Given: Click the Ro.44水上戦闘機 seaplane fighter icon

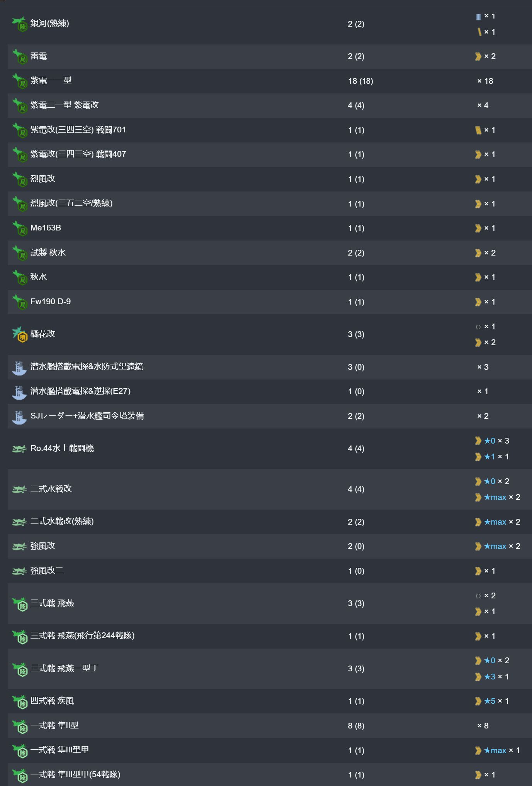Looking at the screenshot, I should point(19,449).
